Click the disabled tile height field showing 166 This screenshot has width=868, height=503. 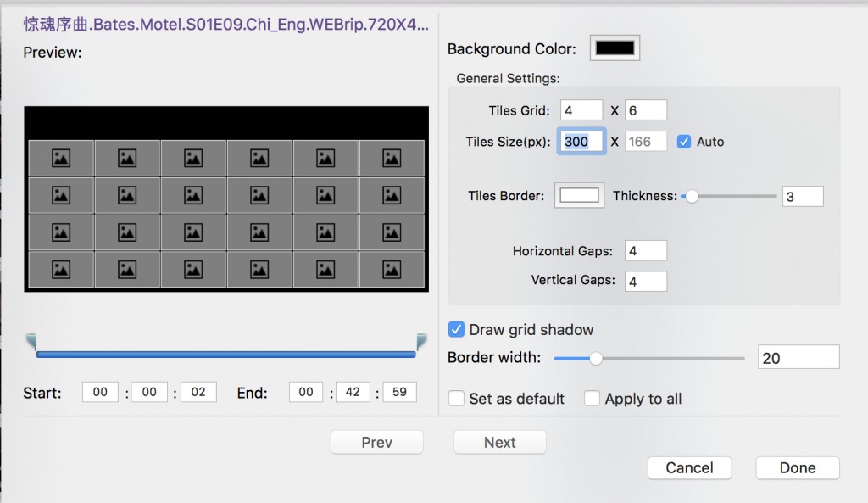pos(645,142)
